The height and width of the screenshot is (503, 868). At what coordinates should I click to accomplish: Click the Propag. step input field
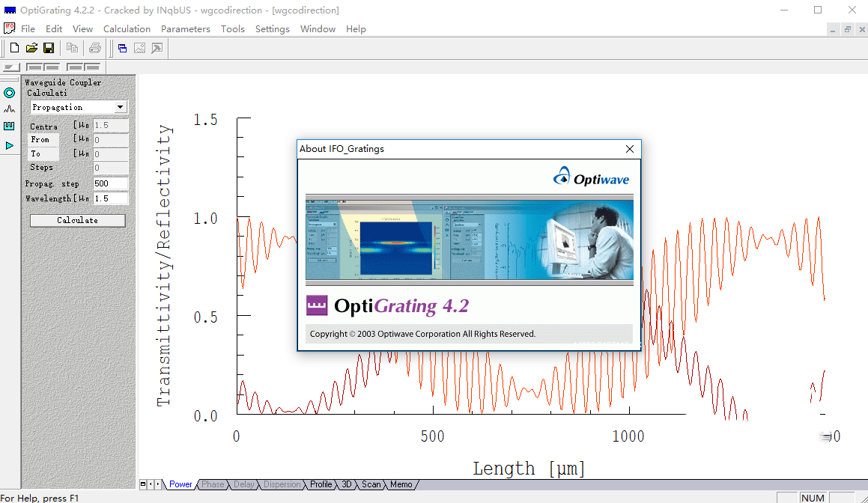pyautogui.click(x=110, y=183)
